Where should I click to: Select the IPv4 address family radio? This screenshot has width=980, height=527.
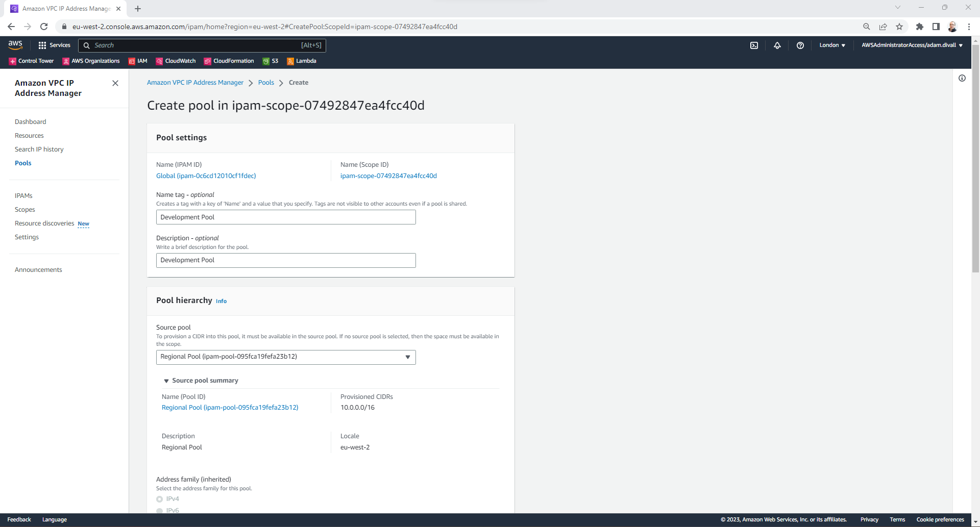coord(160,499)
